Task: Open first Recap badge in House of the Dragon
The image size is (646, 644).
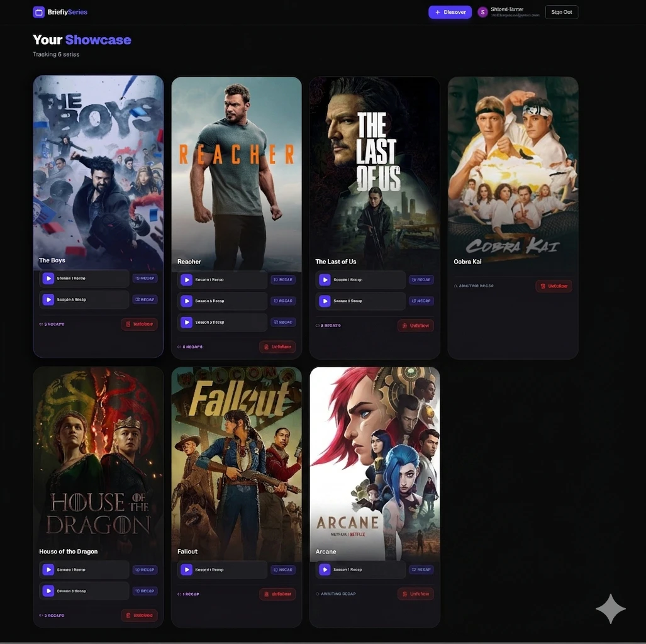Action: pos(145,569)
